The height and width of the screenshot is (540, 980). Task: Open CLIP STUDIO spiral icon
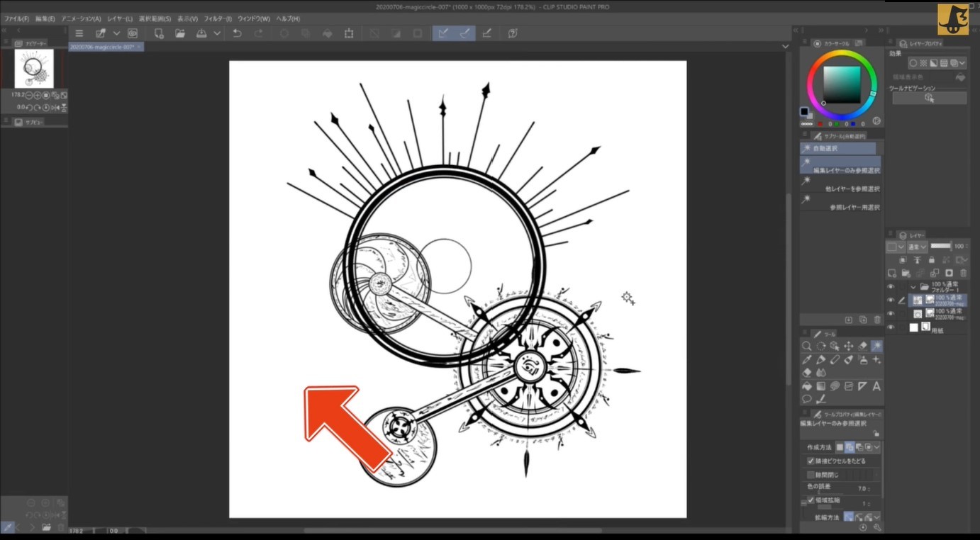(132, 33)
